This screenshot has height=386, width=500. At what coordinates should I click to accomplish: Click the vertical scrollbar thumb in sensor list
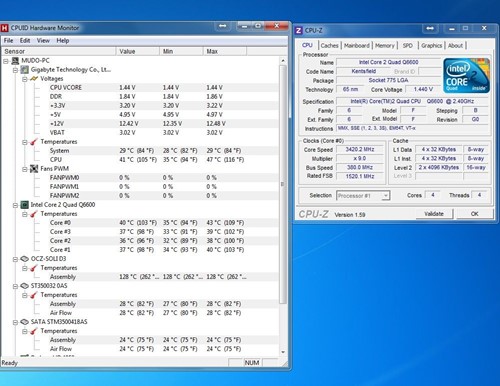[x=283, y=184]
